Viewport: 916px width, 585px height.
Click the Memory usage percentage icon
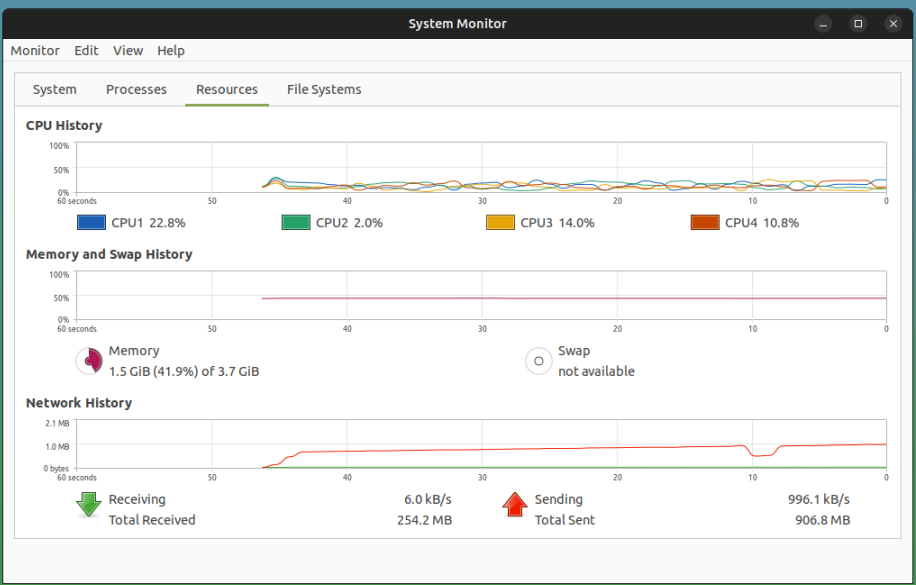click(x=87, y=360)
